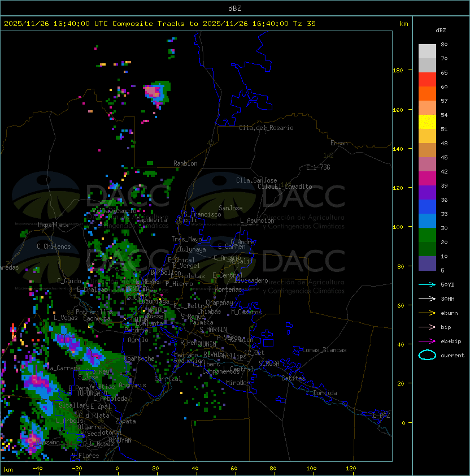This screenshot has height=476, width=470.
Task: Click the 'L_Asuncion' map label
Action: click(x=257, y=220)
